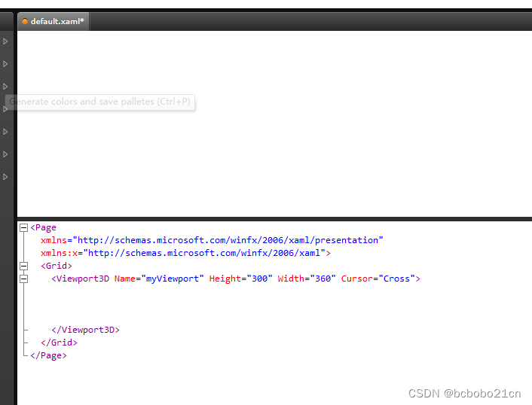Click the Width="360" attribute
Viewport: 532px width, 405px height.
(x=307, y=279)
